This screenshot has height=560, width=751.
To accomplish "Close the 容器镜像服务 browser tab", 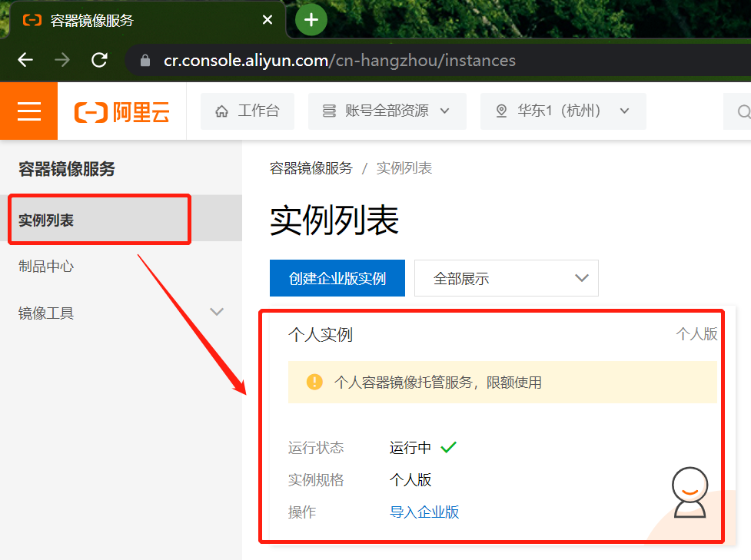I will tap(268, 20).
